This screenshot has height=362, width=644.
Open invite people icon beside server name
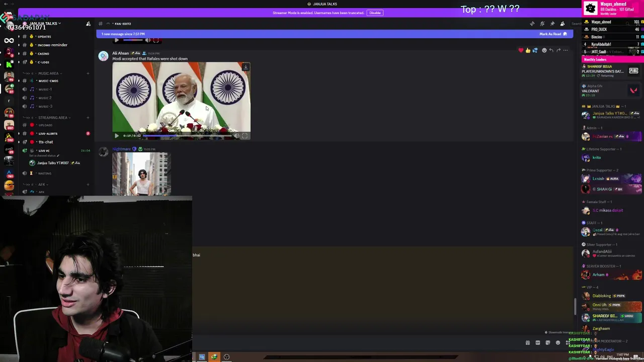pyautogui.click(x=88, y=24)
